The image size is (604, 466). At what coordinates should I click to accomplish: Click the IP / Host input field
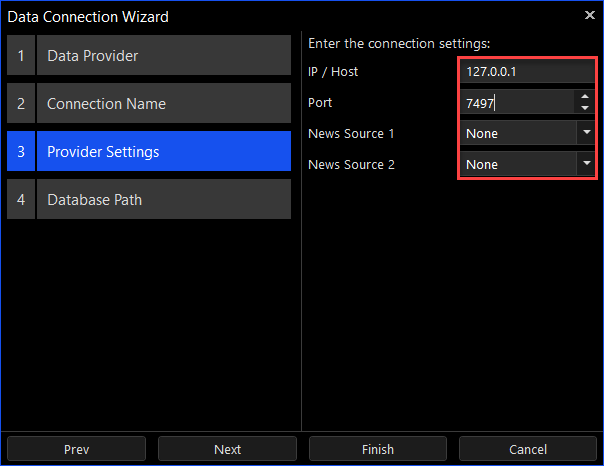click(x=527, y=72)
